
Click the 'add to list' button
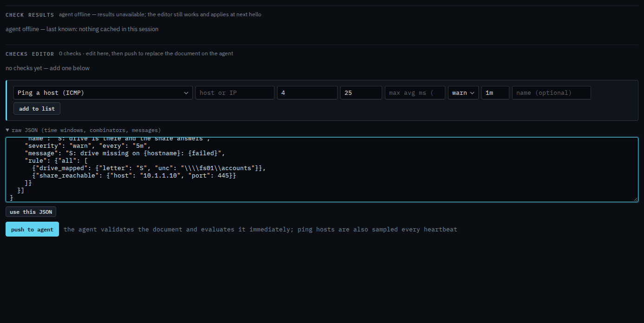coord(37,108)
